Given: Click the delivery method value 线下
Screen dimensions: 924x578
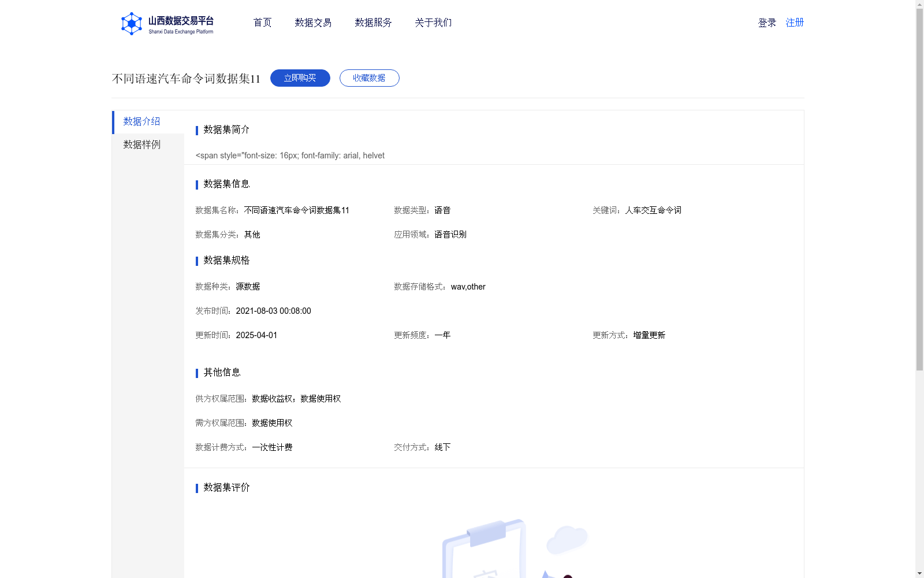Looking at the screenshot, I should (442, 447).
